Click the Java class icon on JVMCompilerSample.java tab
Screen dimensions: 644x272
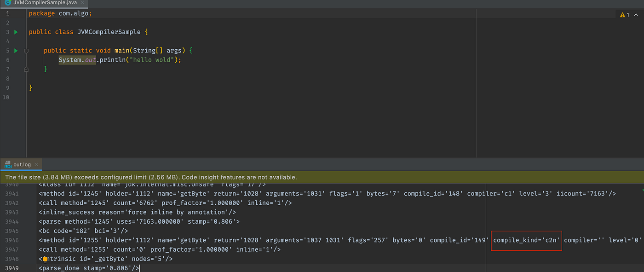tap(8, 2)
